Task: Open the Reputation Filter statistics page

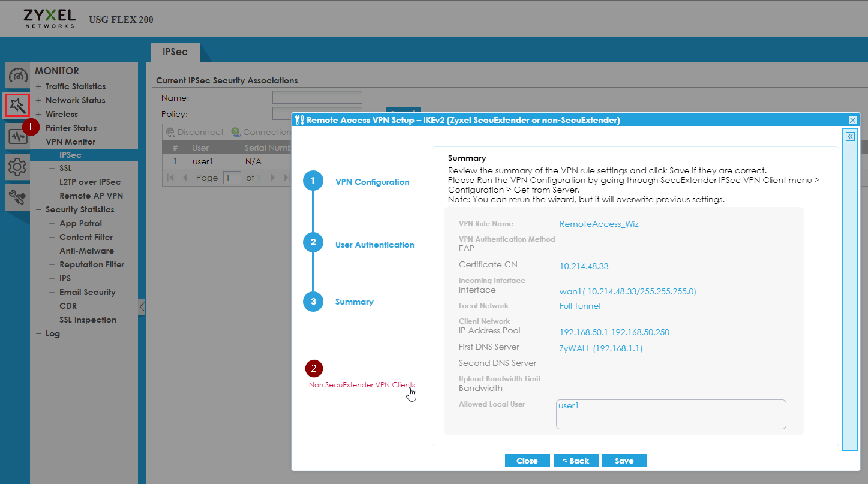Action: coord(91,264)
